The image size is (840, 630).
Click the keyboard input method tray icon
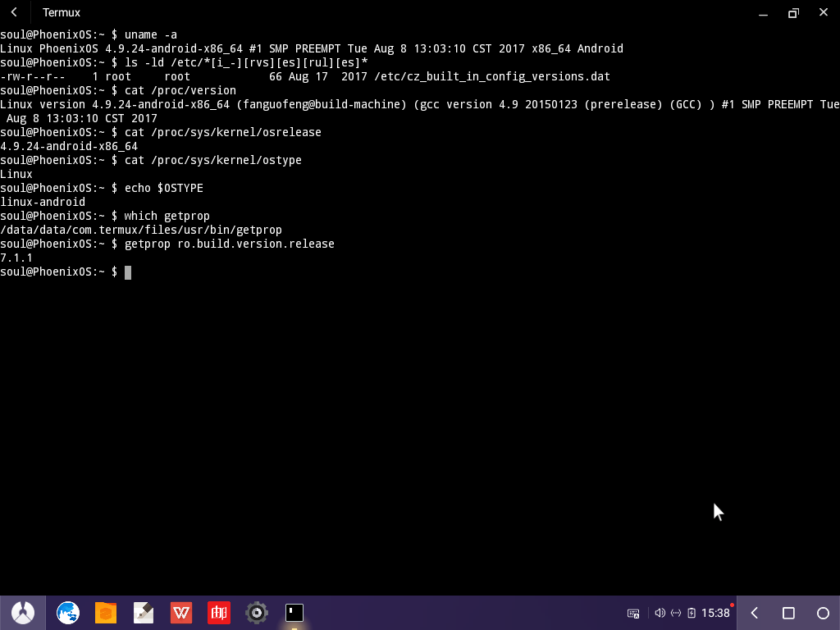click(633, 614)
